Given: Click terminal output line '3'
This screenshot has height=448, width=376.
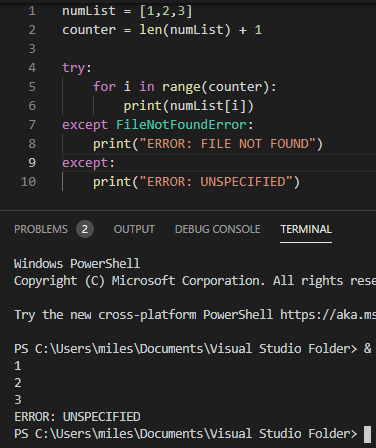Looking at the screenshot, I should [x=18, y=400].
